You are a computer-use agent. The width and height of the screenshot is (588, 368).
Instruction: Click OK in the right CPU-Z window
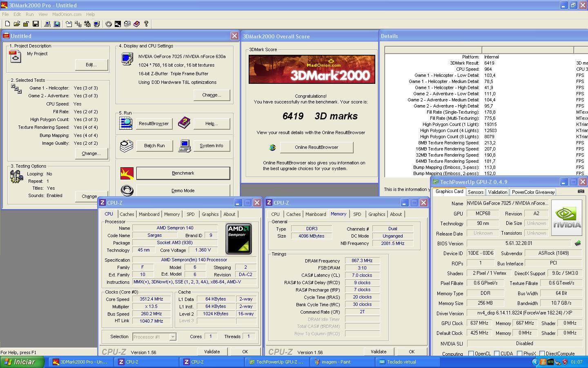[412, 352]
